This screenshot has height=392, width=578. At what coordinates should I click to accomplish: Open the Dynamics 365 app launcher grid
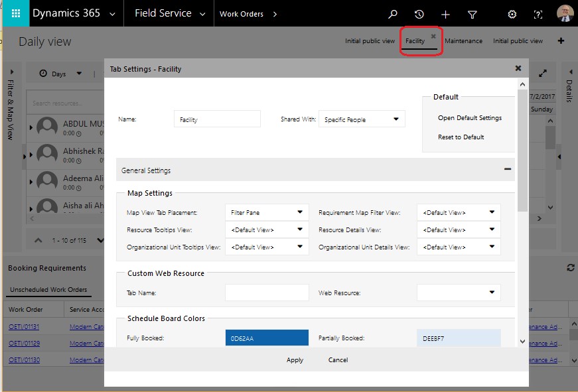[16, 14]
